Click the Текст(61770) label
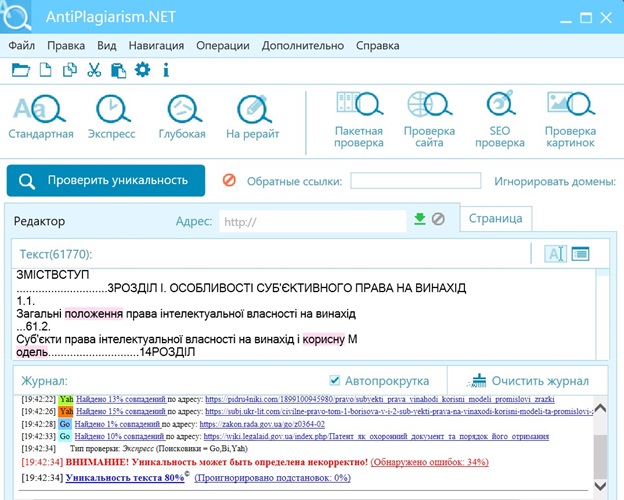Image resolution: width=624 pixels, height=500 pixels. 56,254
